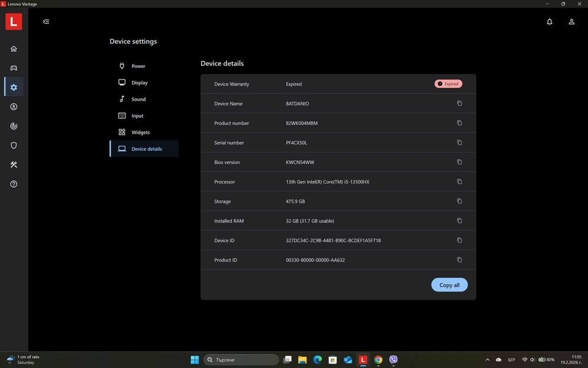Open the Help question mark icon
Image resolution: width=588 pixels, height=368 pixels.
tap(14, 184)
